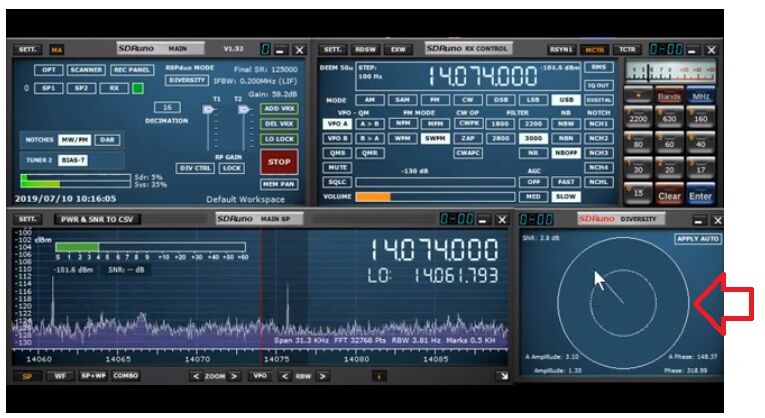Screen dimensions: 765x418
Task: Switch to COMBO view
Action: [126, 376]
